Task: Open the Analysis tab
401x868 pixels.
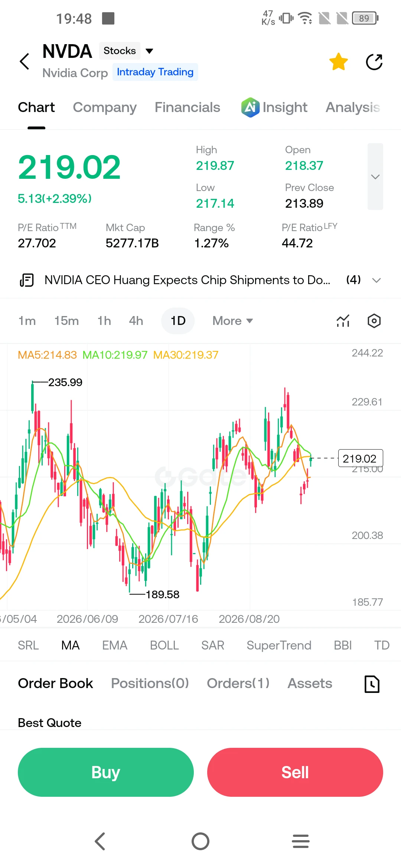Action: pos(353,107)
